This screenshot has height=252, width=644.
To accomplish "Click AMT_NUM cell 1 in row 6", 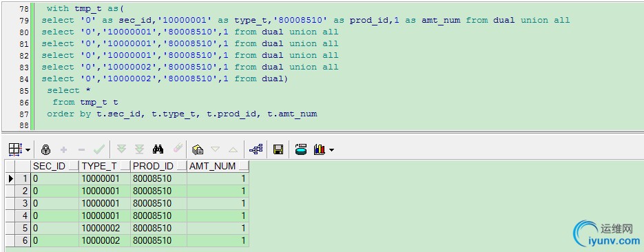I will pos(218,240).
